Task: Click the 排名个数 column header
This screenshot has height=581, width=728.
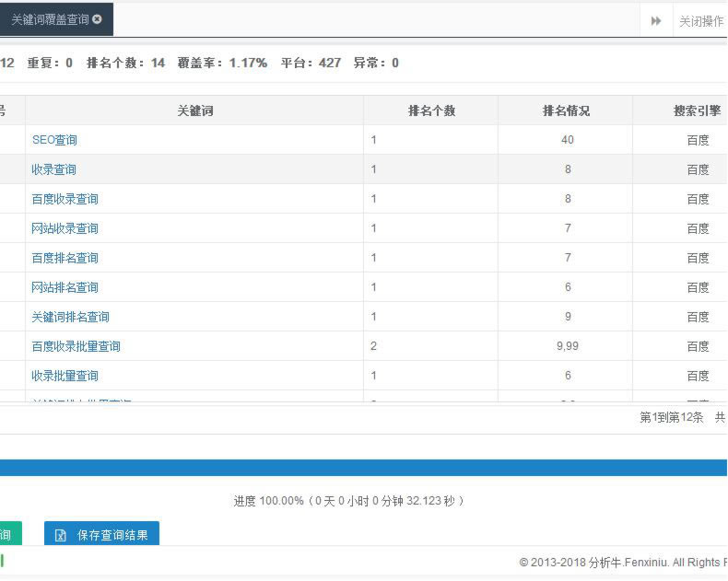Action: pos(430,110)
